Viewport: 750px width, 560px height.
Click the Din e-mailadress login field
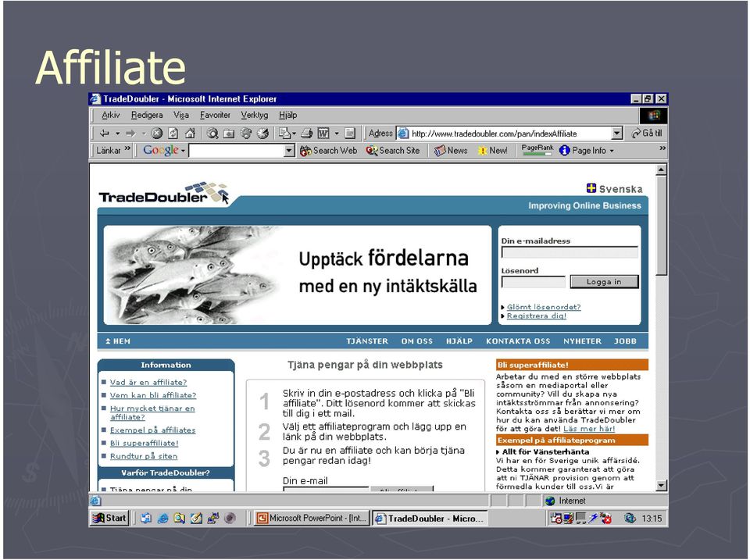570,252
